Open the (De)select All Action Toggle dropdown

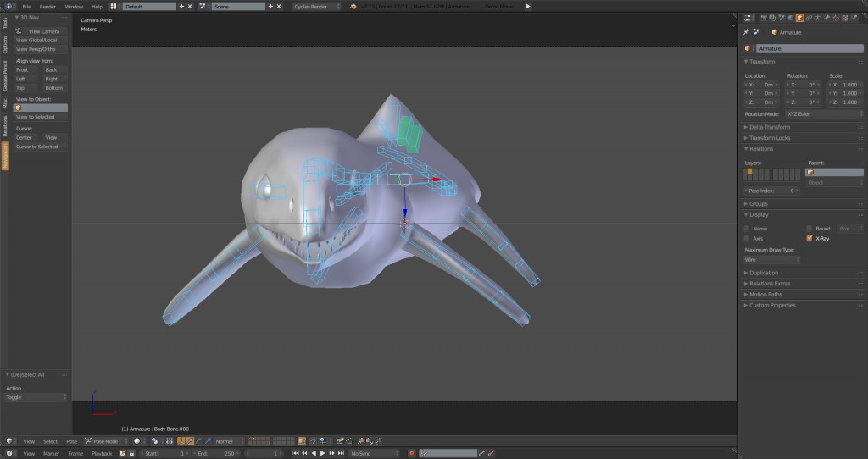(36, 397)
